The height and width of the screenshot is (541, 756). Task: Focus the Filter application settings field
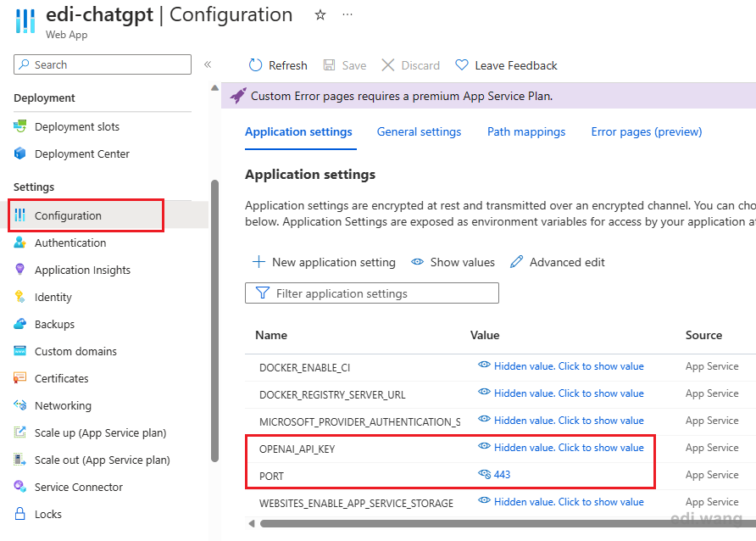[x=372, y=293]
